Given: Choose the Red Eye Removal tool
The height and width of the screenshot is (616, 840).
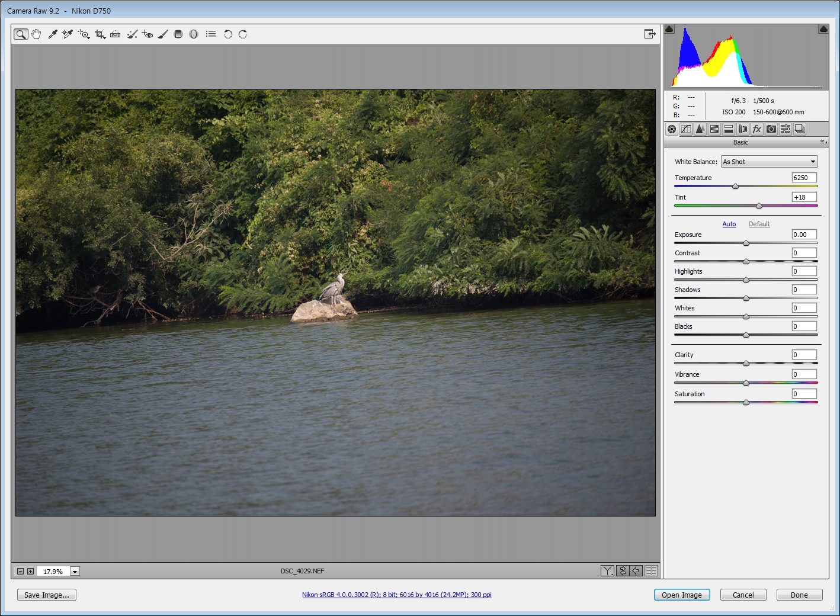Looking at the screenshot, I should tap(148, 34).
